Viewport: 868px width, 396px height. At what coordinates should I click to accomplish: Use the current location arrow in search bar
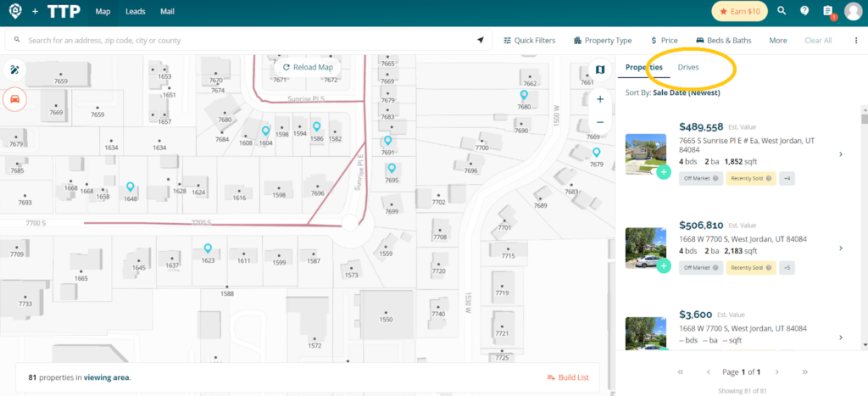481,40
